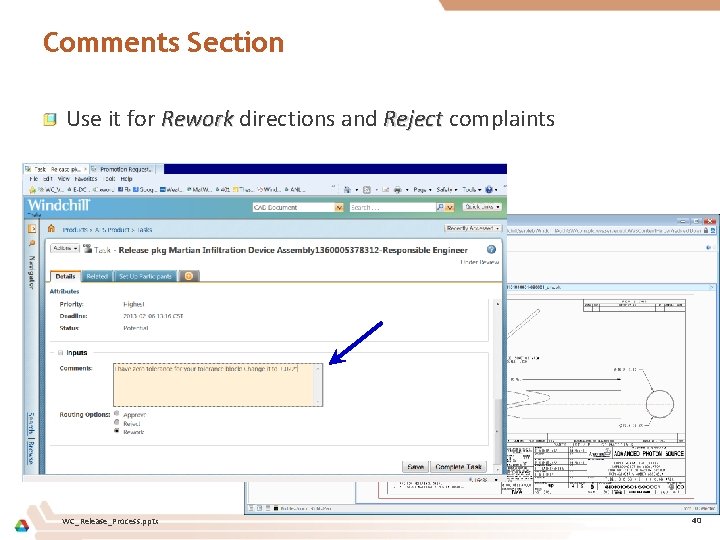Open the Tools dropdown in browser command bar
720x540 pixels.
coord(472,189)
